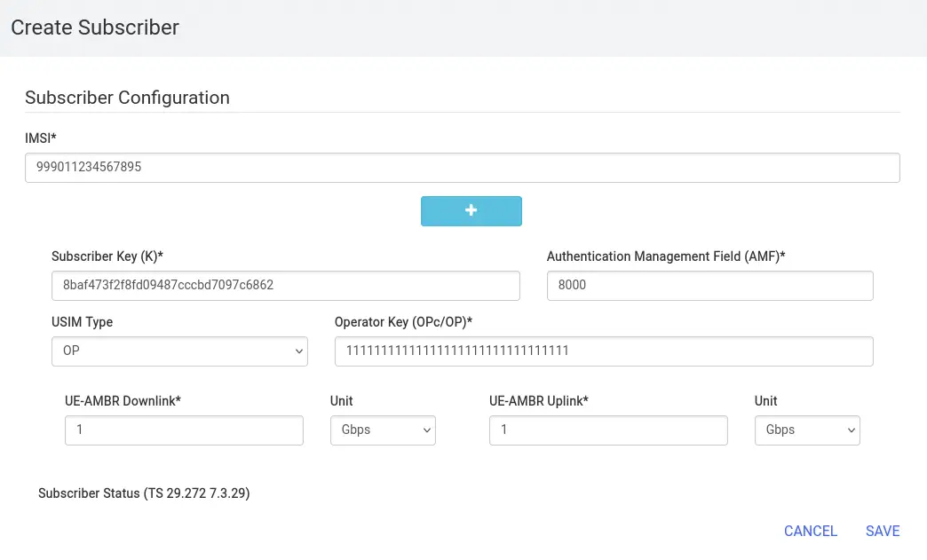Click the UE-AMBR Downlink* label
927x560 pixels.
pos(123,400)
